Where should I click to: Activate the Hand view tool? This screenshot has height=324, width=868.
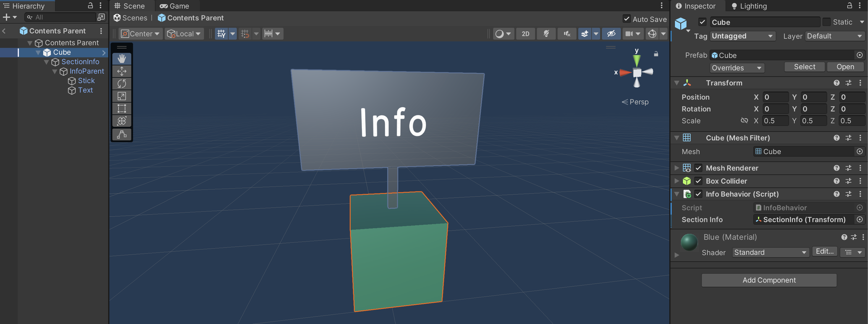(122, 59)
